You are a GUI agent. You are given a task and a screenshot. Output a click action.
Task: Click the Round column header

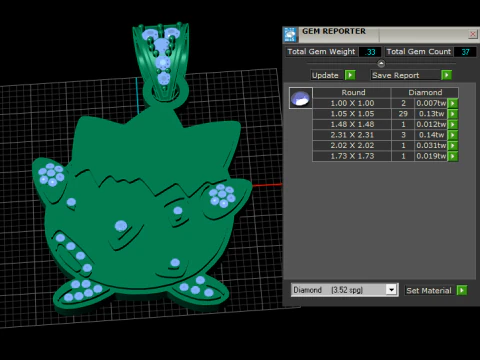pos(352,92)
